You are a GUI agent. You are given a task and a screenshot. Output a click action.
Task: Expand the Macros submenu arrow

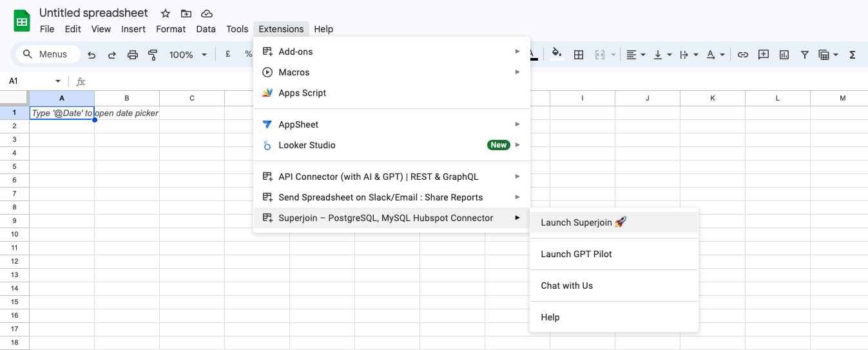(517, 72)
